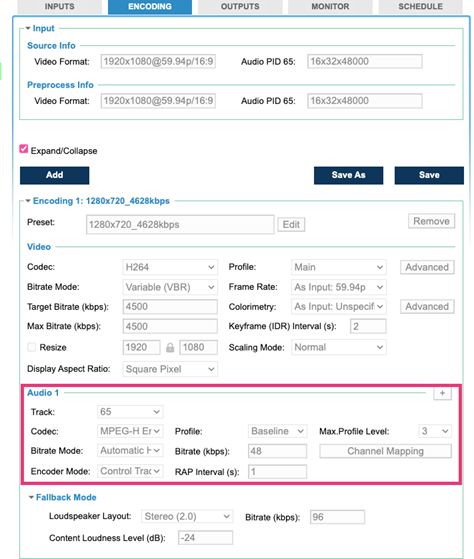Collapse the Input section triangle
Image resolution: width=474 pixels, height=559 pixels.
(x=28, y=28)
